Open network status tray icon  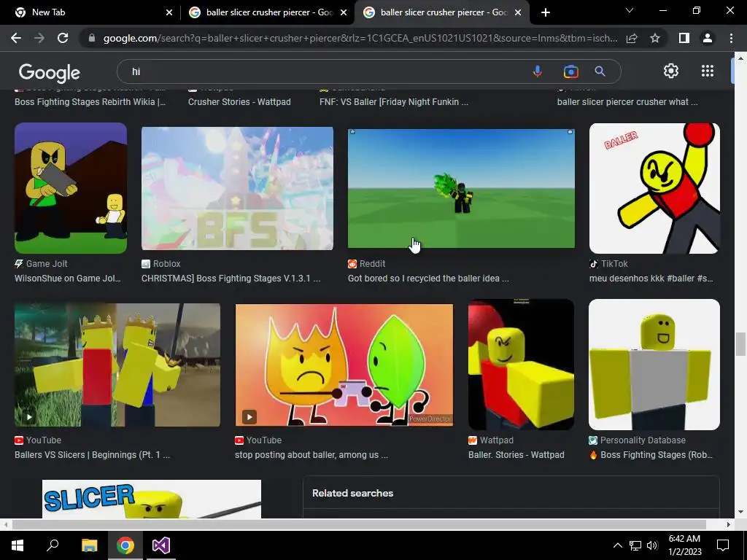635,545
